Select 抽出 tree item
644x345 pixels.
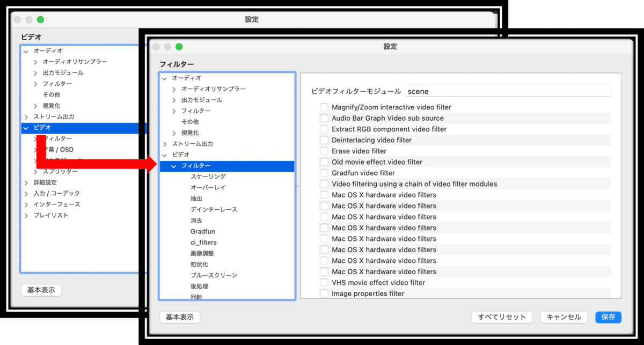tap(196, 199)
